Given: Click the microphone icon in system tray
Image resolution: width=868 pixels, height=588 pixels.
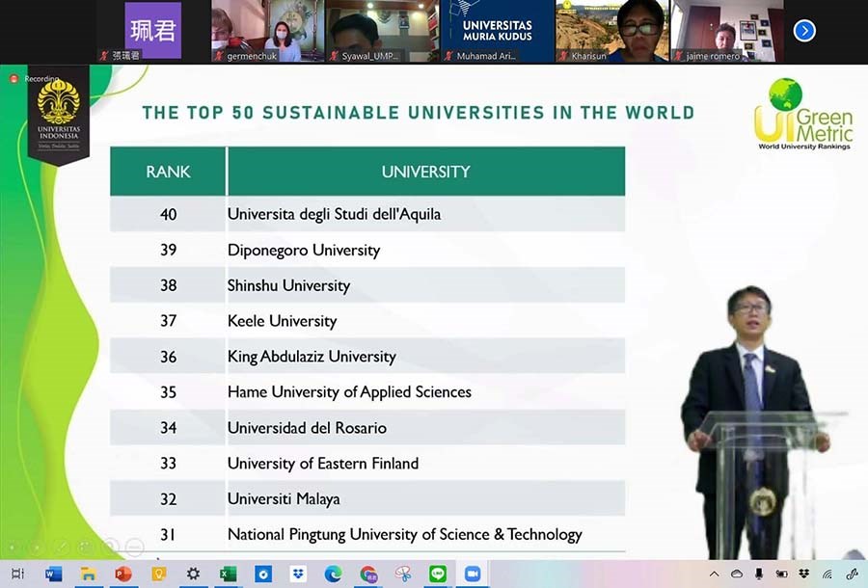Looking at the screenshot, I should click(x=759, y=575).
